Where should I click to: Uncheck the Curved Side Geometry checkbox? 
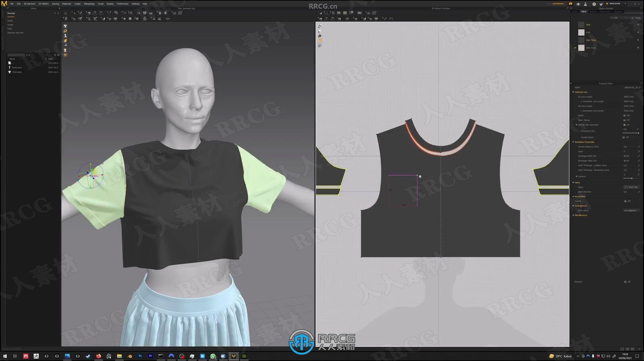624,125
